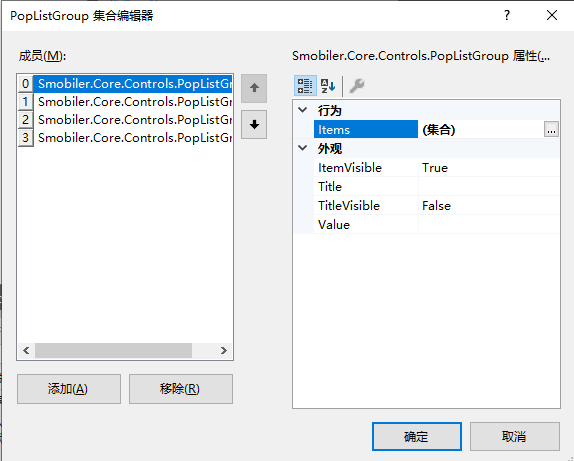This screenshot has height=461, width=574.
Task: Click the member list horizontal scrollbar right arrow
Action: coord(224,351)
